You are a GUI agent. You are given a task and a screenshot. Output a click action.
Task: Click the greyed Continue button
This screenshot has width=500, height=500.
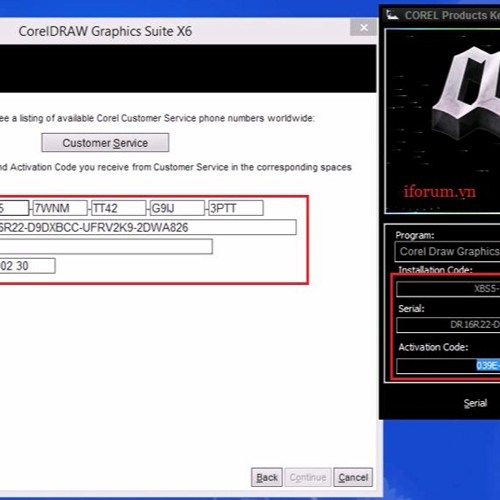[x=308, y=477]
